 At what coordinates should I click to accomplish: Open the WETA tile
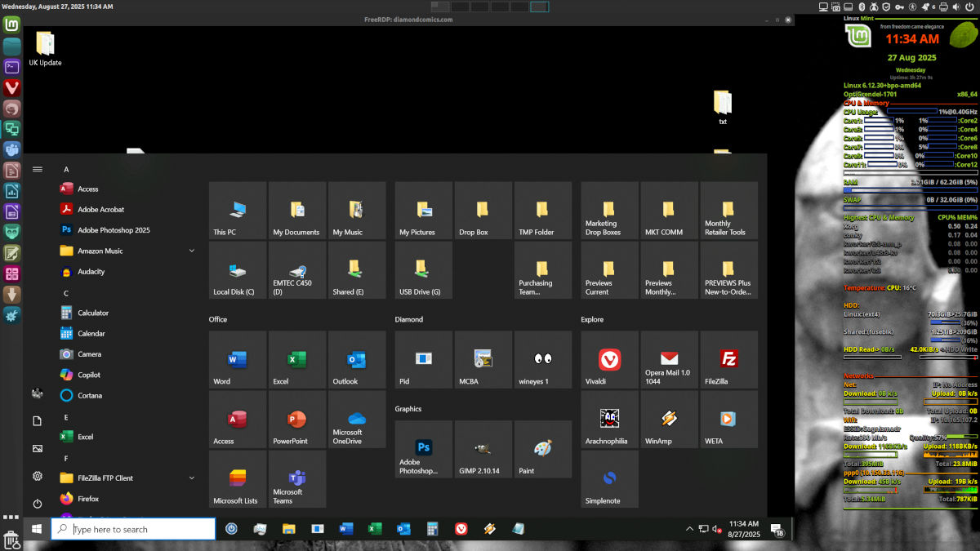(729, 419)
